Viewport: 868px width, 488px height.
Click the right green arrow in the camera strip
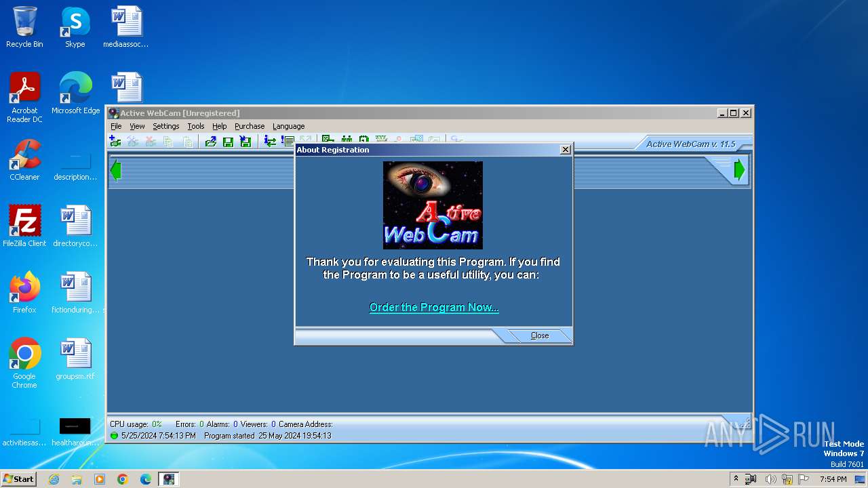(x=740, y=170)
